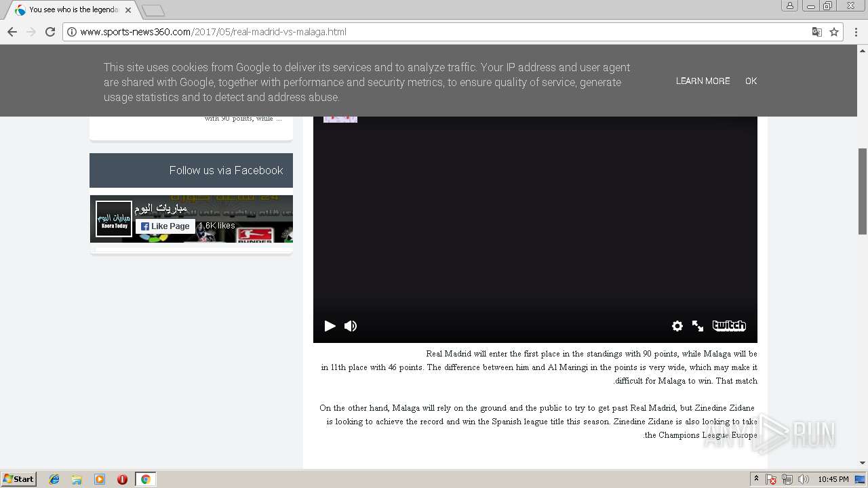Click the Arabic Facebook page title
Screen dimensions: 868x488
161,208
